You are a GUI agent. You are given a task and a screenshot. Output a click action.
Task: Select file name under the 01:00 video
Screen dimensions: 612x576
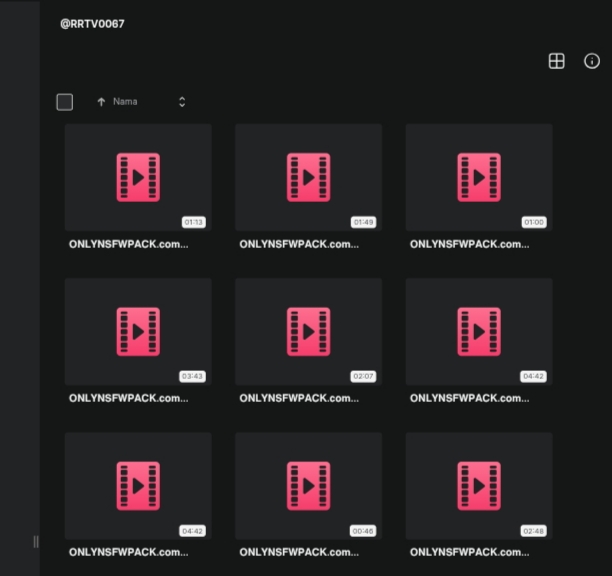(470, 244)
